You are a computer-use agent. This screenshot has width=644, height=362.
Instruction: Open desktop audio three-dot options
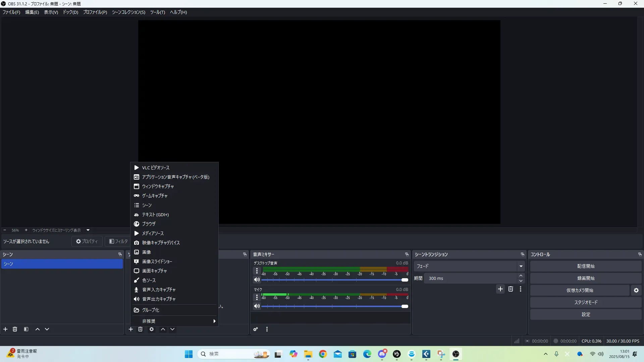pyautogui.click(x=257, y=271)
